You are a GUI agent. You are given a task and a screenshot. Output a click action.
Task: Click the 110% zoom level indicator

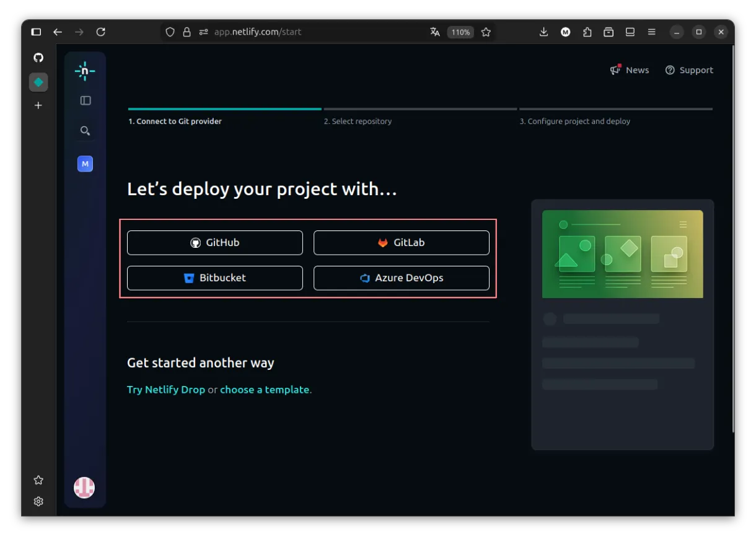(460, 32)
